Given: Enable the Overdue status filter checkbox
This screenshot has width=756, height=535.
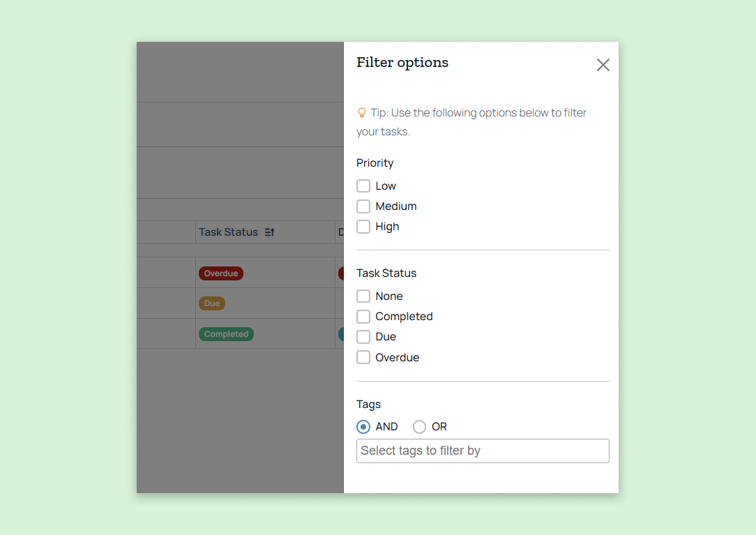Looking at the screenshot, I should click(363, 358).
